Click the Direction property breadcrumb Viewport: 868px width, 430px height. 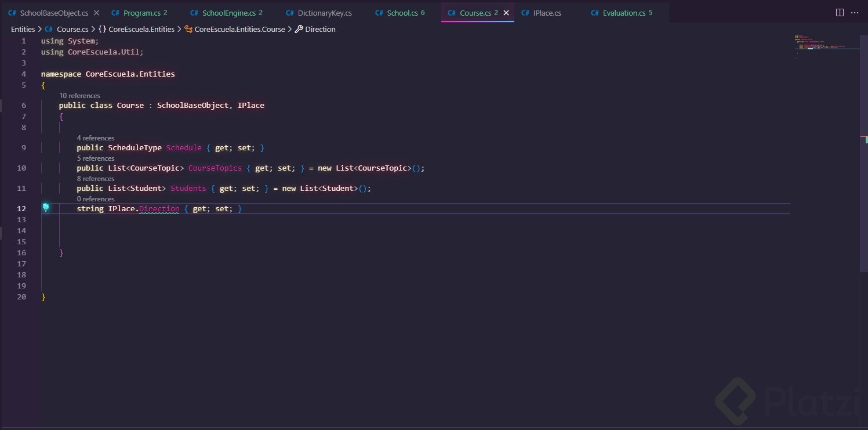320,29
